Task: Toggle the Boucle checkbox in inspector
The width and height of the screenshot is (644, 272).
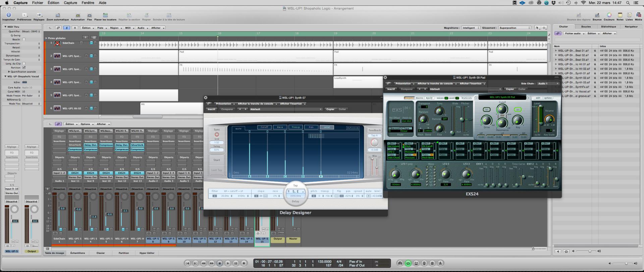Action: [x=24, y=39]
